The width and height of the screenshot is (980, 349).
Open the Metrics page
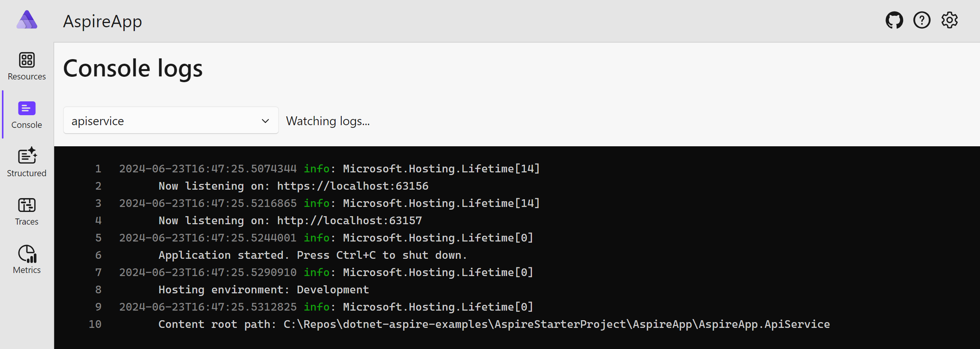coord(26,259)
